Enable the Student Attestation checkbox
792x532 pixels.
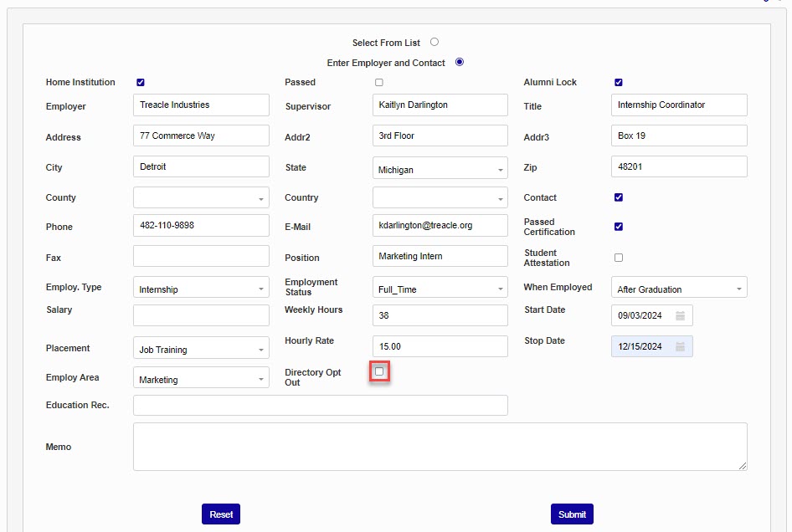(x=619, y=258)
